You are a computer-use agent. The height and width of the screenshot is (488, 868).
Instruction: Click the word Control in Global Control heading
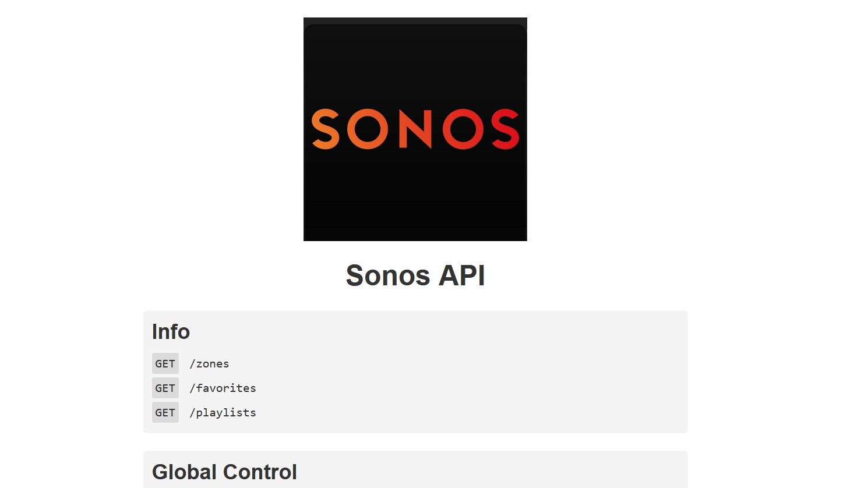260,472
